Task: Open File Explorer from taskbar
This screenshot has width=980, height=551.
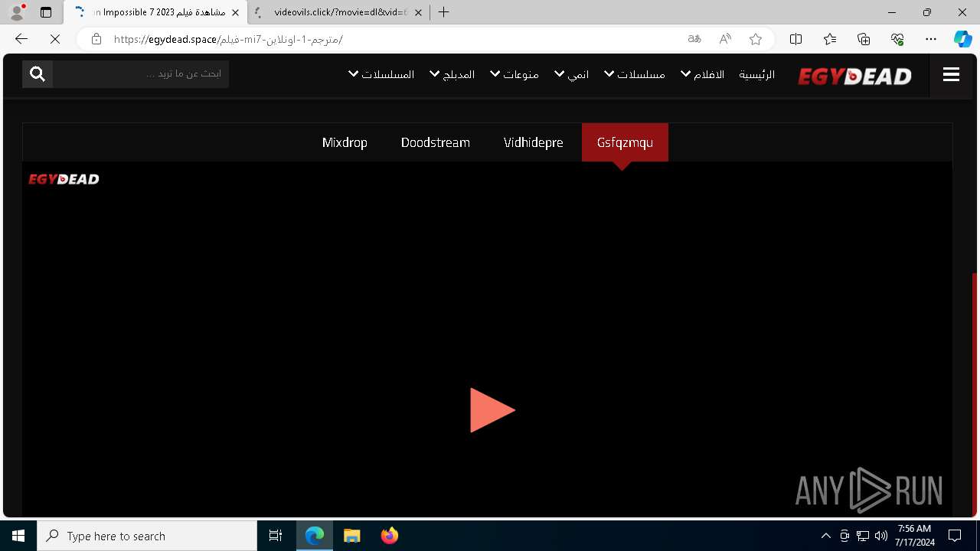Action: (x=352, y=536)
